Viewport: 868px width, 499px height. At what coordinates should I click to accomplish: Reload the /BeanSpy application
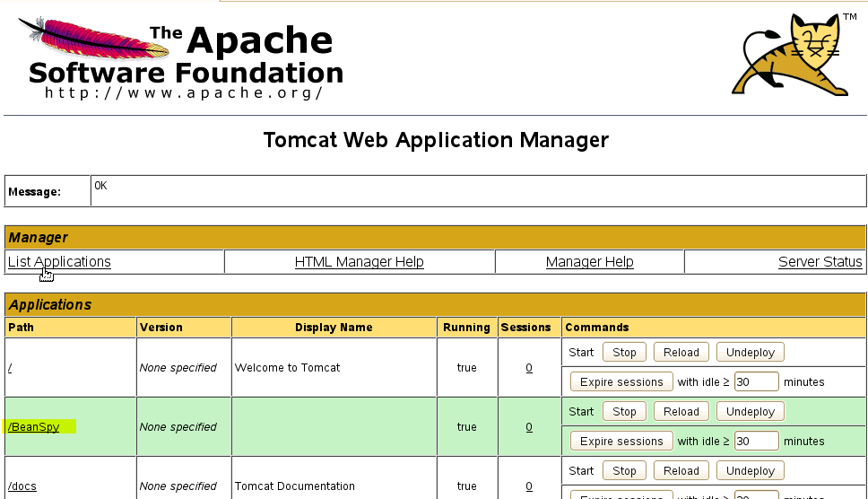pos(681,411)
